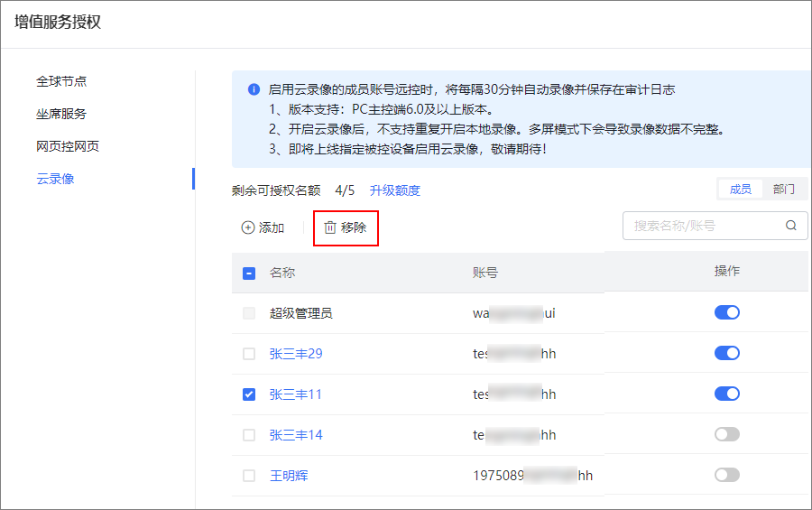
Task: Click the 升级额度 link
Action: pos(395,190)
